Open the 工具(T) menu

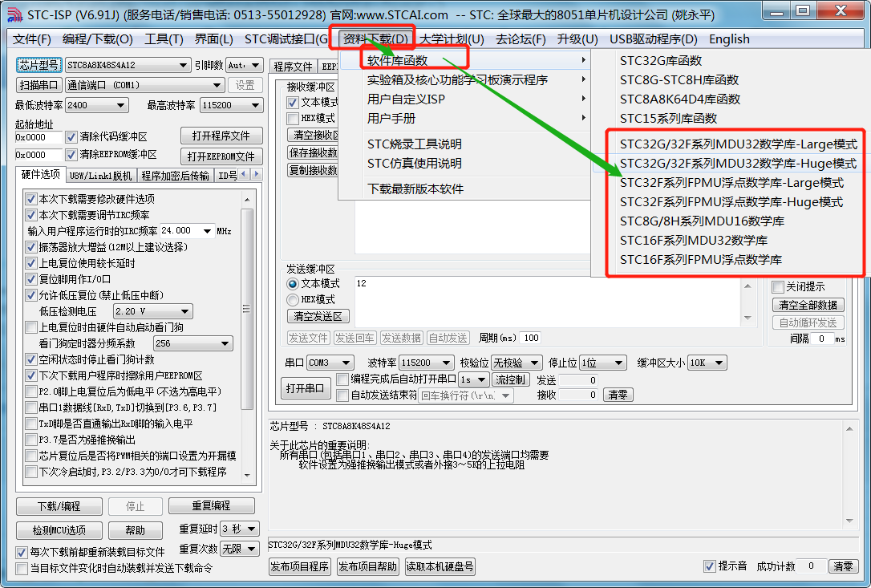164,39
